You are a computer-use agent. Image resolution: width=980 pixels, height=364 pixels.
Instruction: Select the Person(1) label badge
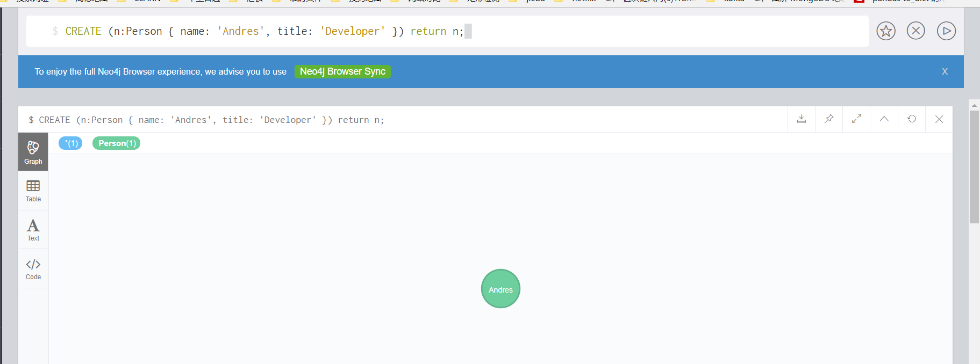[x=117, y=143]
